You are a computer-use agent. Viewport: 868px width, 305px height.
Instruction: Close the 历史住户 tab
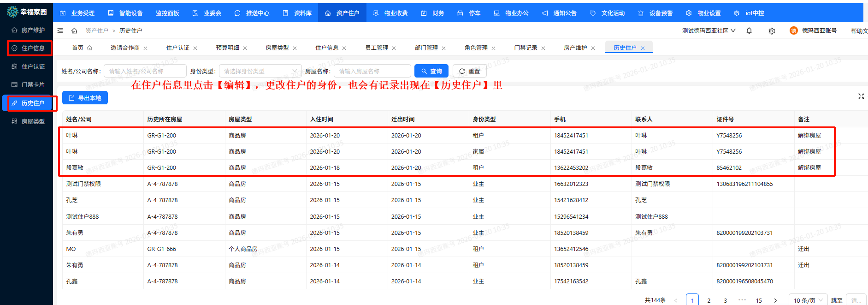coord(643,48)
